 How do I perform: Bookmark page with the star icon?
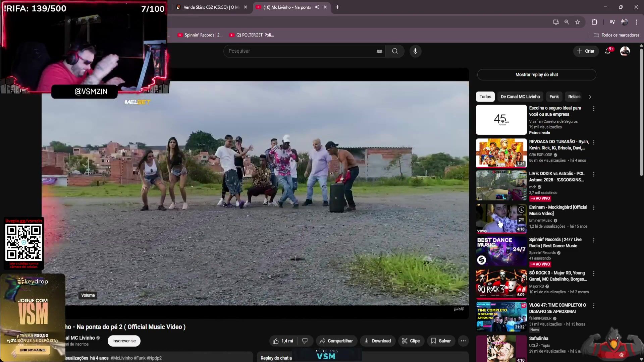pos(578,22)
